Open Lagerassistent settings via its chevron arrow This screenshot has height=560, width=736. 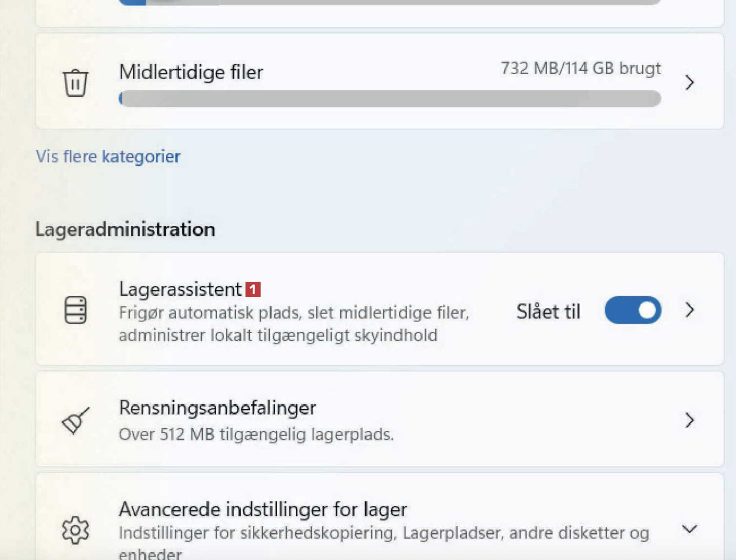(x=689, y=310)
